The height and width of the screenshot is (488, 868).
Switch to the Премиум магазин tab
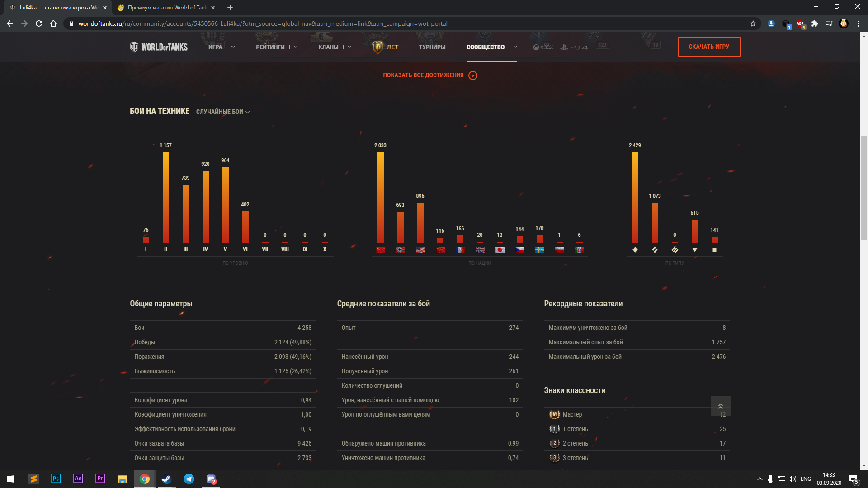166,8
